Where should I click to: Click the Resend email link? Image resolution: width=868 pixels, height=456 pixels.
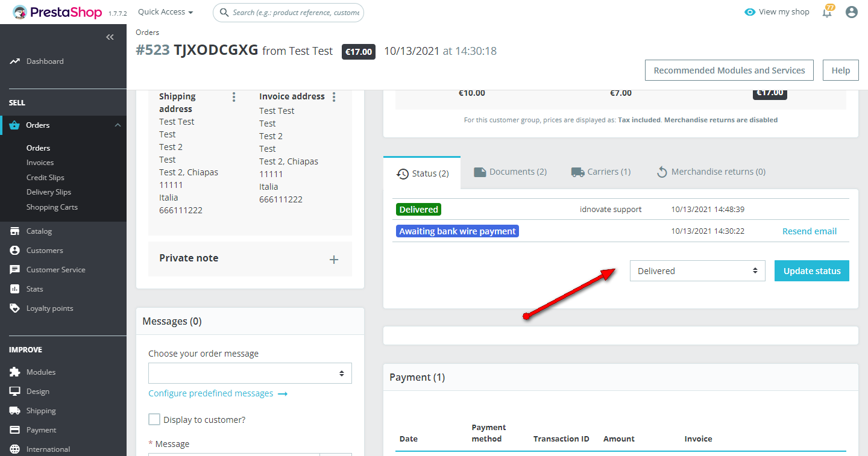point(810,231)
